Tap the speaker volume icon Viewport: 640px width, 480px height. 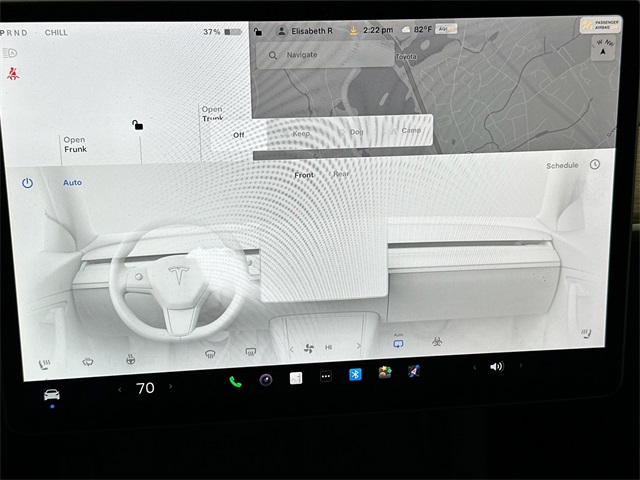(x=497, y=367)
